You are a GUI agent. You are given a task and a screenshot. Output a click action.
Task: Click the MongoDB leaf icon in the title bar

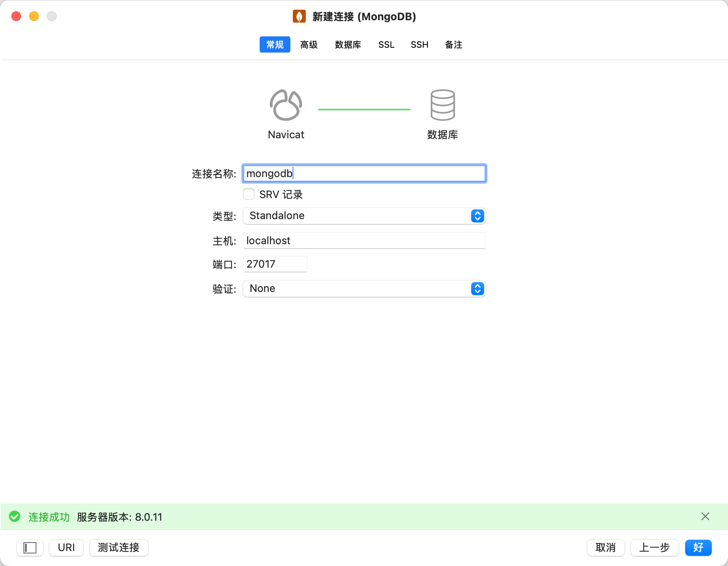298,17
